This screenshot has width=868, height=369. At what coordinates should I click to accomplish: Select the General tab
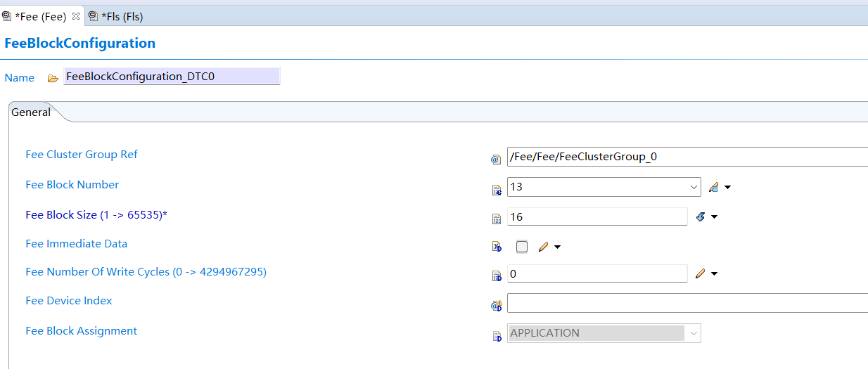31,112
